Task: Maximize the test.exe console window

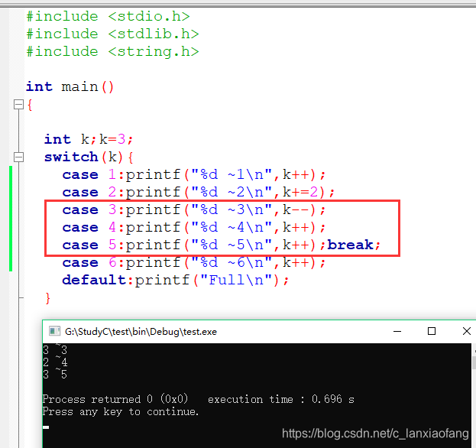Action: 432,331
